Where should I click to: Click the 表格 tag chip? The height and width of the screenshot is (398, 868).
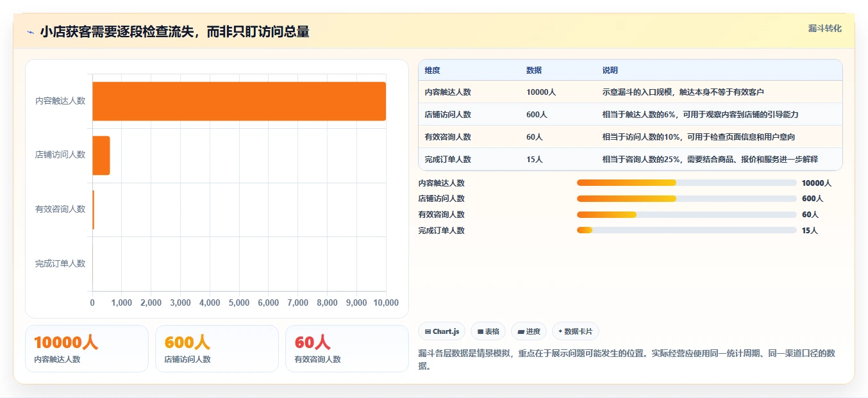[488, 331]
